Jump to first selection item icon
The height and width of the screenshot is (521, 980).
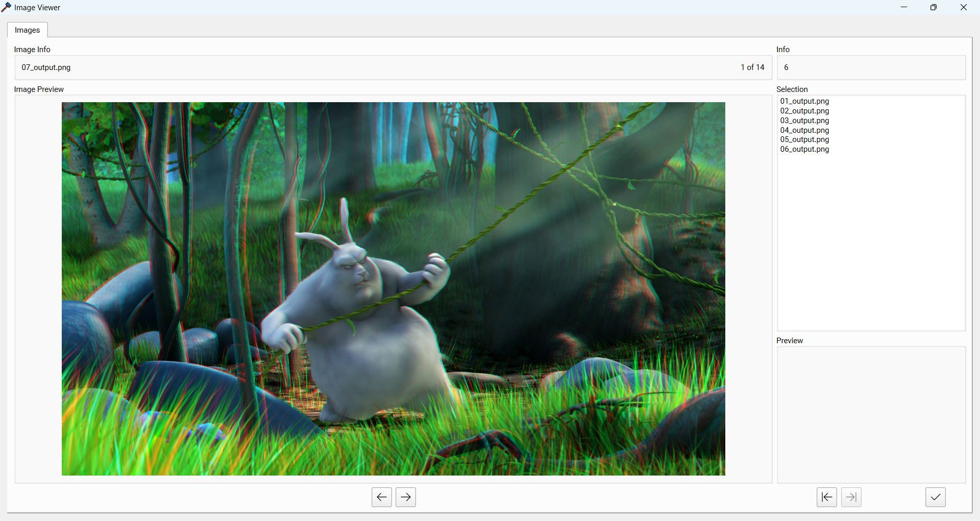coord(826,497)
